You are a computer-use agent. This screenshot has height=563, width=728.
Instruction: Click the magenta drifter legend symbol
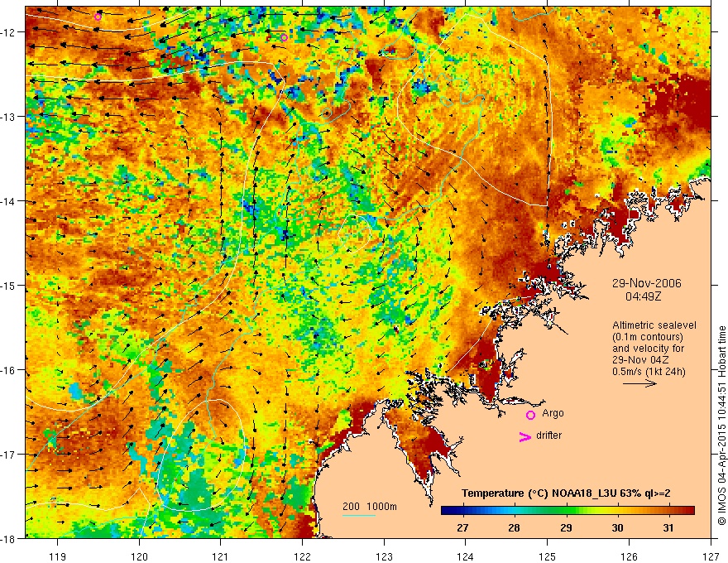tap(525, 436)
